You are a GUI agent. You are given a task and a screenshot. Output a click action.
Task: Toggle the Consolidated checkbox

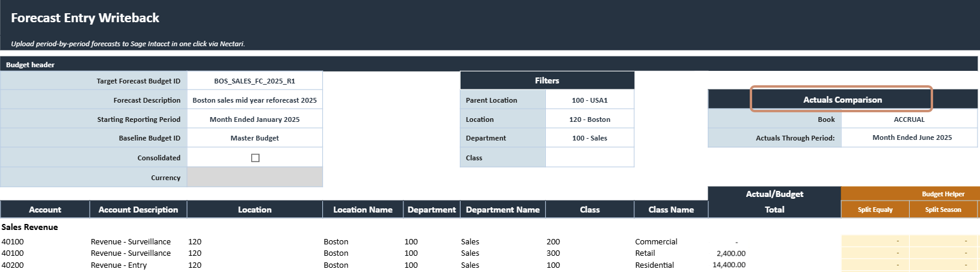pos(255,158)
